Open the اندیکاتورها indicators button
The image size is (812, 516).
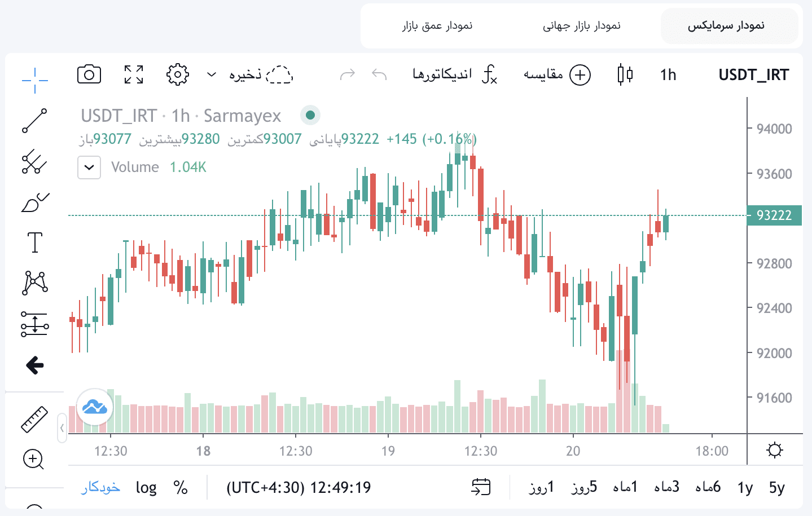tap(455, 74)
